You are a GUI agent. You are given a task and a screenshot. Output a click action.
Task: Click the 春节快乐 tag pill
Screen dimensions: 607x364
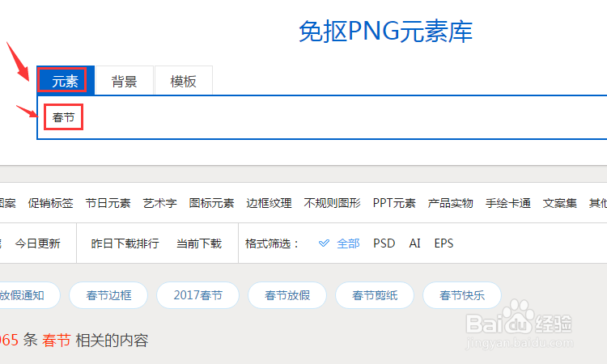(x=462, y=295)
